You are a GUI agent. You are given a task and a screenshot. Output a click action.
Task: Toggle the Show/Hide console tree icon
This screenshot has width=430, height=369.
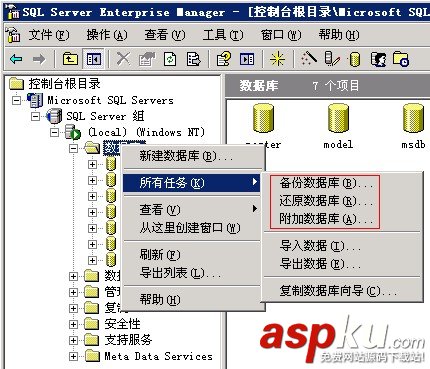tap(94, 59)
